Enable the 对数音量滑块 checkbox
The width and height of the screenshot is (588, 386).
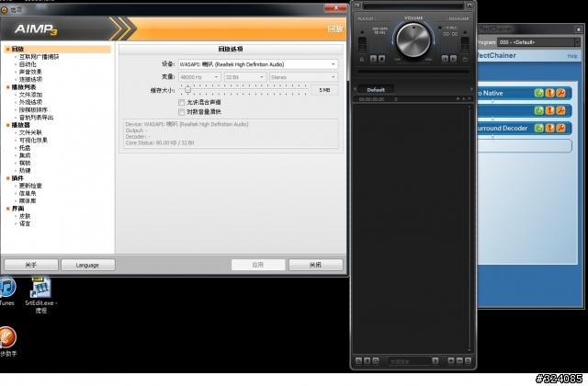[182, 112]
